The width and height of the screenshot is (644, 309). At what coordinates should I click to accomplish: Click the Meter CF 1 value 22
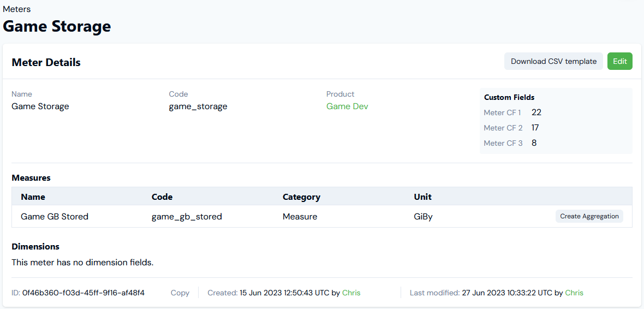[x=536, y=112]
